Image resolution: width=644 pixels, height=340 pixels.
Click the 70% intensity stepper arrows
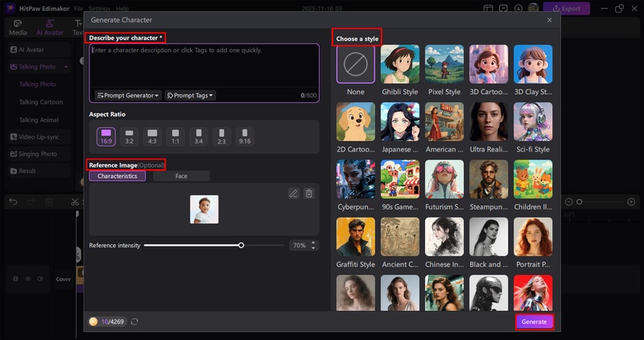click(x=313, y=245)
